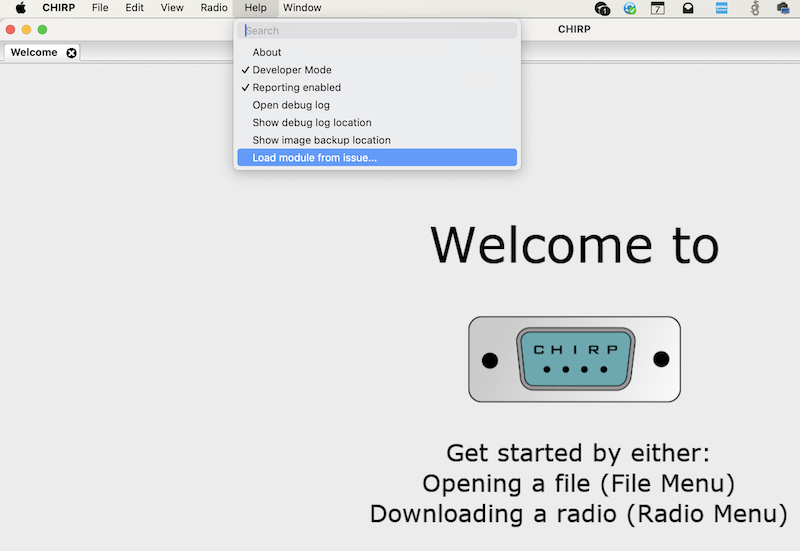Click Open debug log
Image resolution: width=800 pixels, height=551 pixels.
click(291, 105)
